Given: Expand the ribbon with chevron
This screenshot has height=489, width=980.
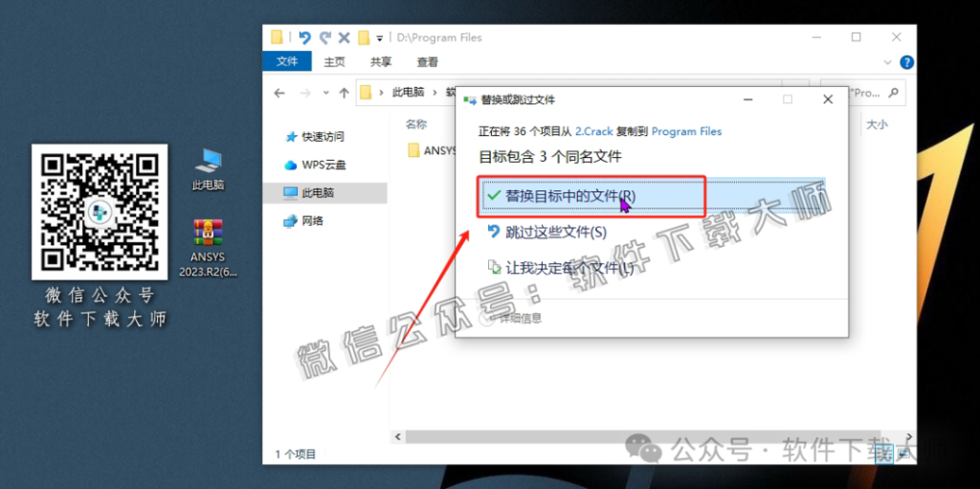Looking at the screenshot, I should tap(888, 62).
